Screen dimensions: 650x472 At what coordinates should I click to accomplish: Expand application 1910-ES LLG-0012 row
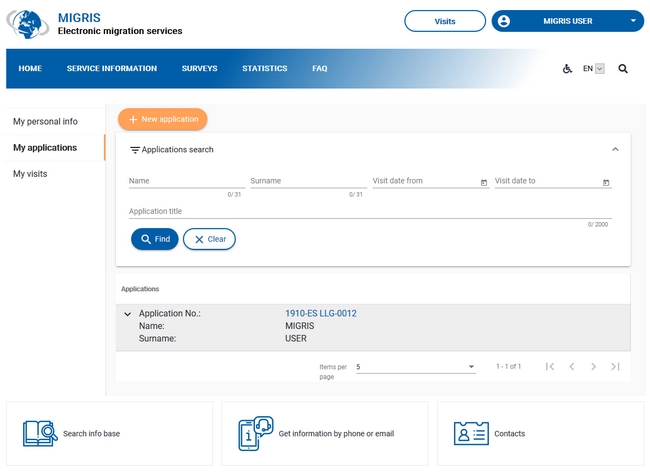(127, 314)
